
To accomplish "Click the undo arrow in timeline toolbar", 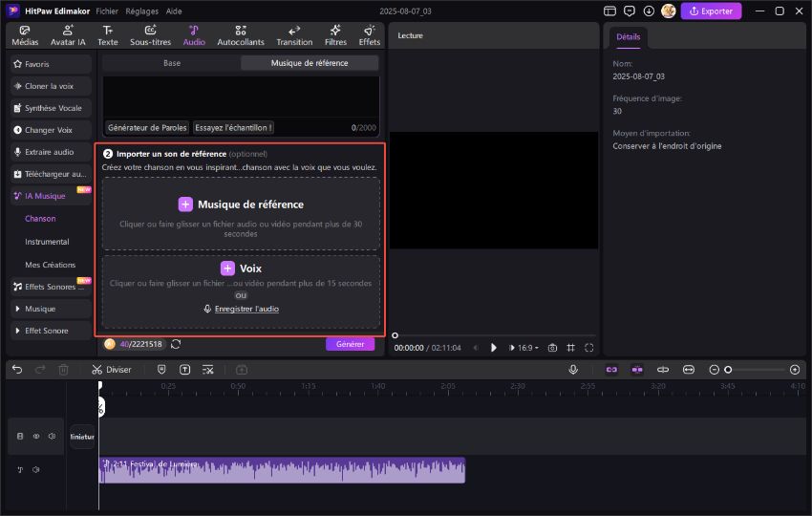I will (x=17, y=370).
